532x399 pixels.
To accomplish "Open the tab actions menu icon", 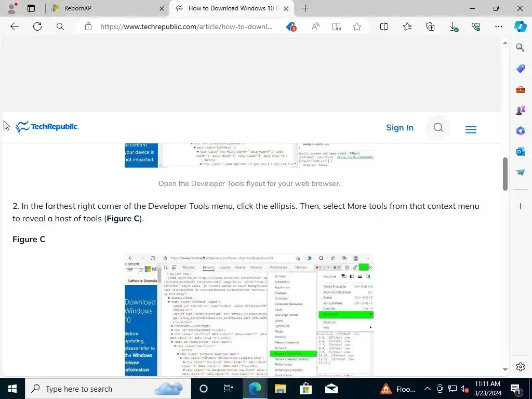I will (31, 8).
